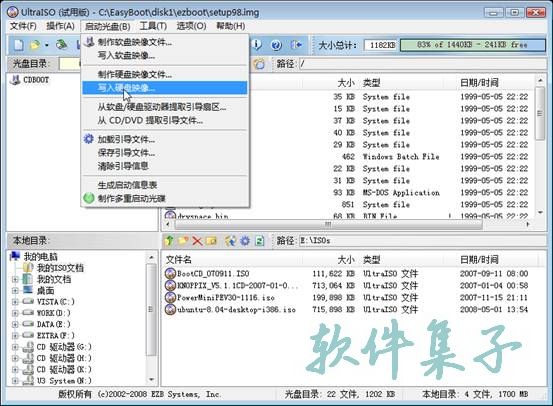The image size is (553, 406).
Task: Click the red X delete icon
Action: 197,241
